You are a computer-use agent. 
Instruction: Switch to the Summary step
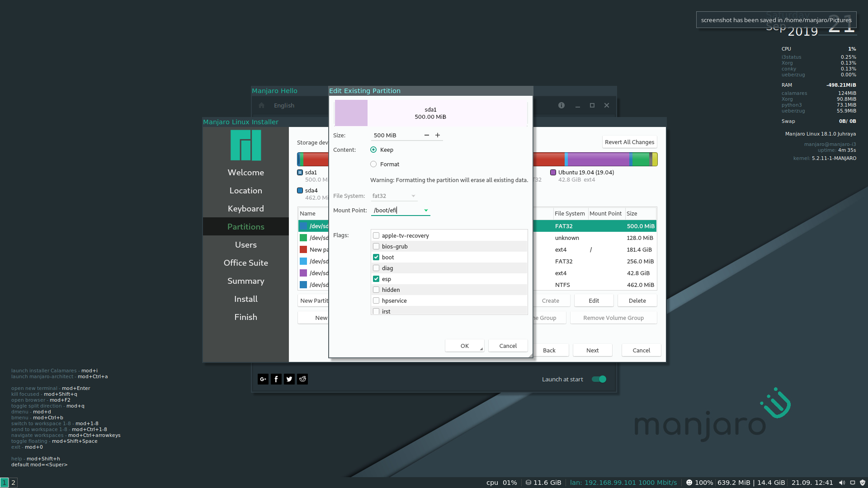[x=245, y=281]
